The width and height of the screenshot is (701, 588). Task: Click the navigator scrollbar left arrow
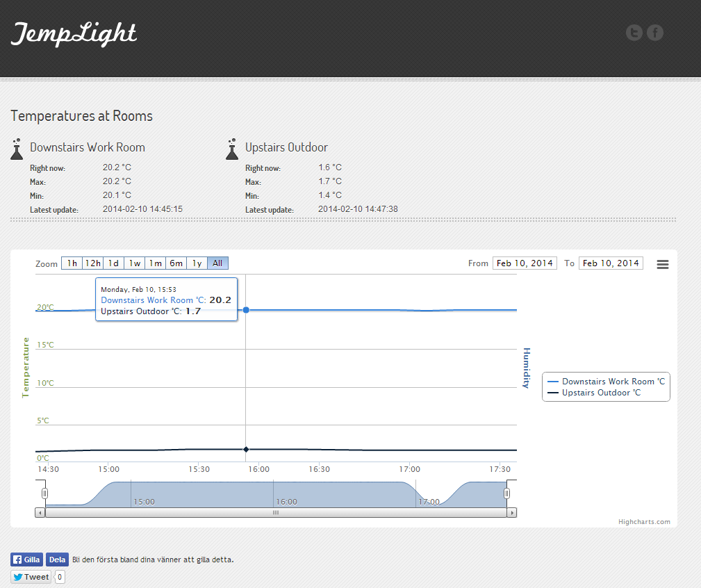40,513
